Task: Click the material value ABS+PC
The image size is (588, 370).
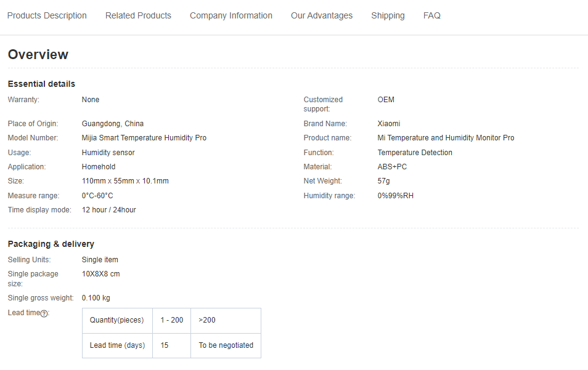Action: click(392, 167)
